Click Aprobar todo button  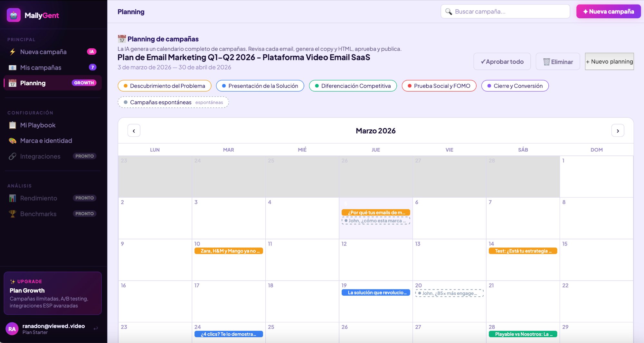click(502, 61)
